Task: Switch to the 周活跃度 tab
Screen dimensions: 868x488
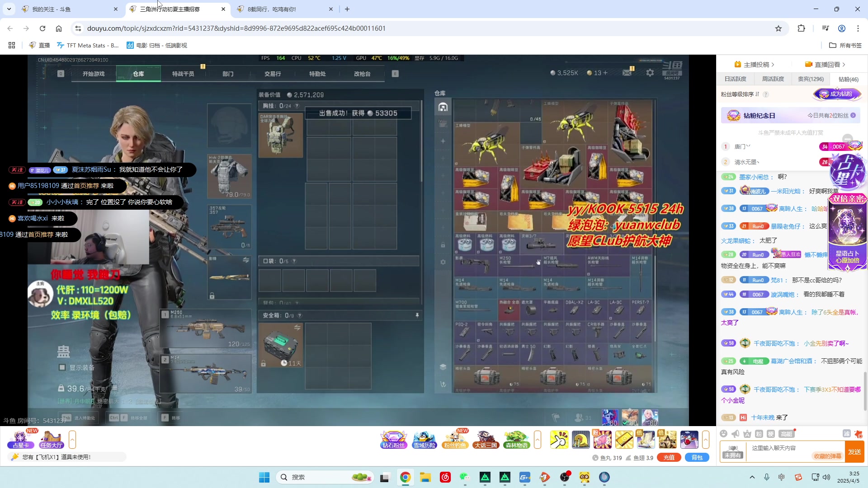Action: coord(773,79)
